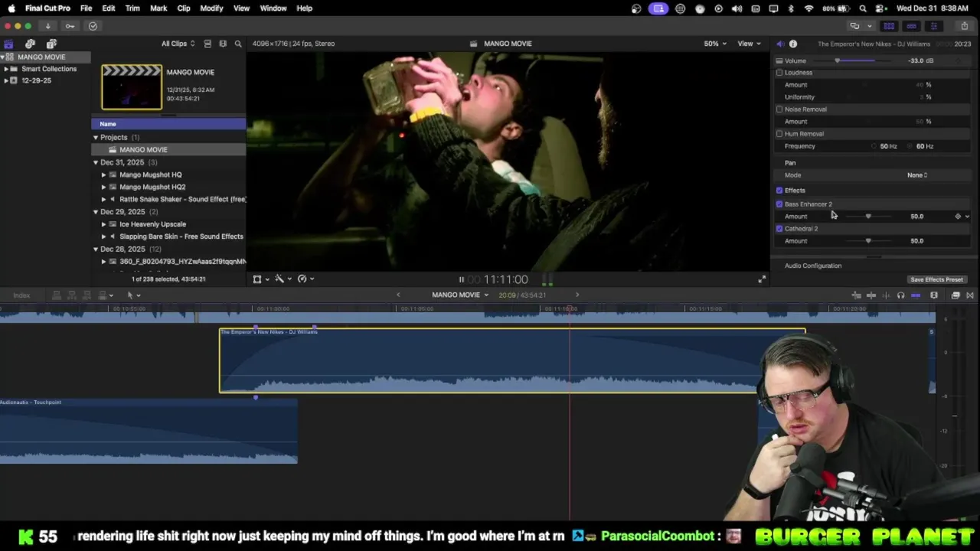Show photos and audio sidebar icon

pos(30,44)
